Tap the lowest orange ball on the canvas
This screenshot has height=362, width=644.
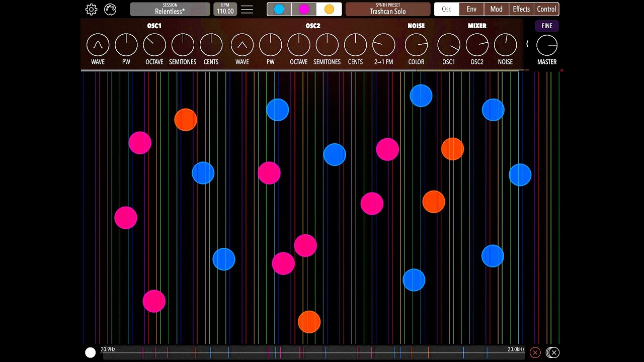click(x=309, y=322)
